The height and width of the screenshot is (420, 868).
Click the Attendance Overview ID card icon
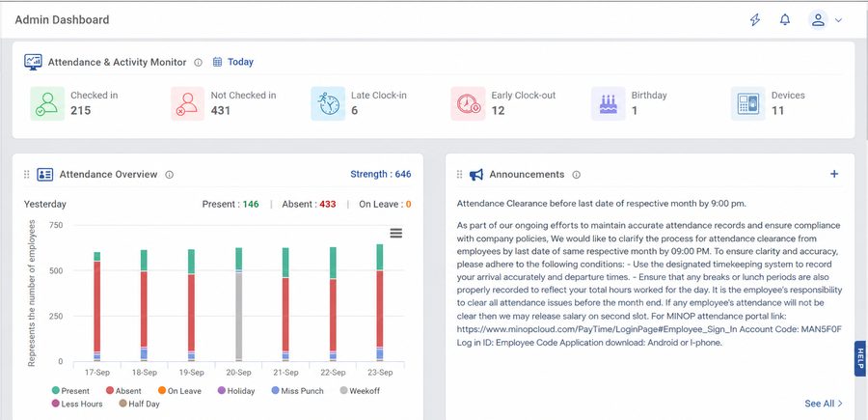point(44,175)
